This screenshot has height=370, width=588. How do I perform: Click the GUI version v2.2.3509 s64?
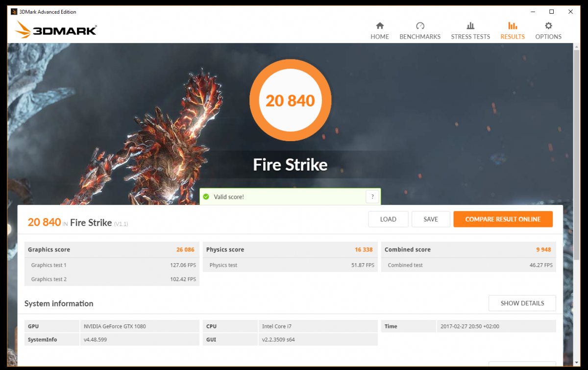(x=278, y=340)
